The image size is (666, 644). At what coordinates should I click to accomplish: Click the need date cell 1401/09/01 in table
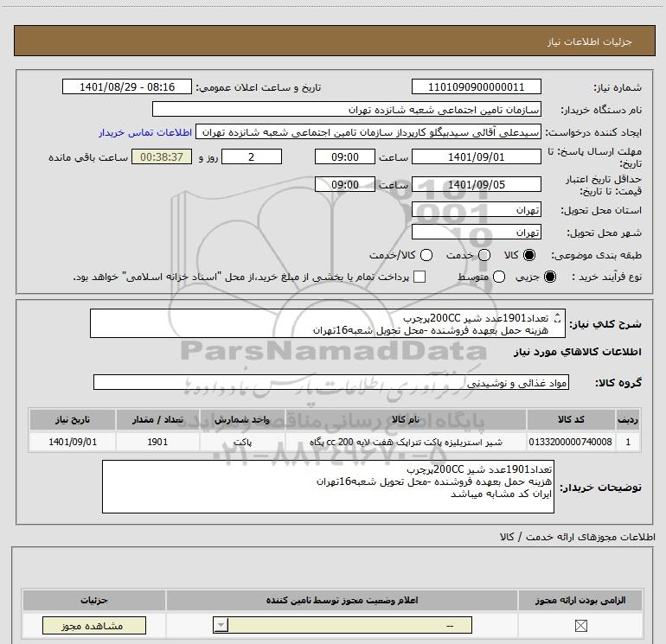coord(73,442)
